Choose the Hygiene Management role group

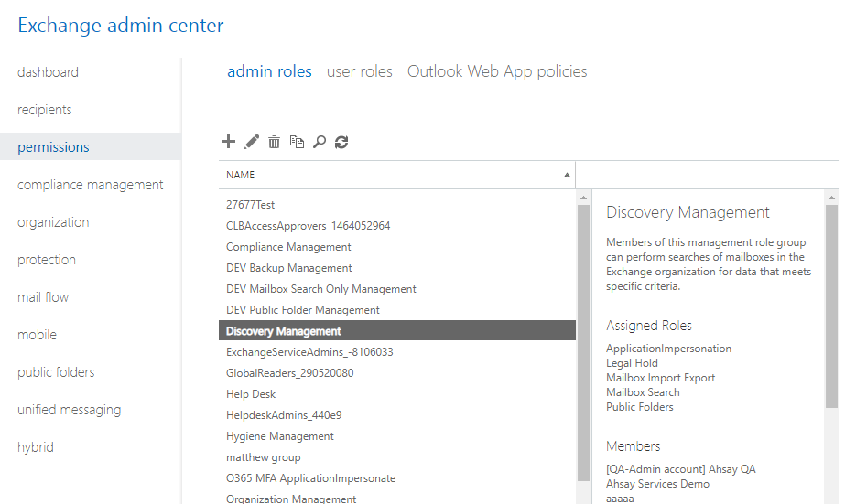click(x=280, y=436)
